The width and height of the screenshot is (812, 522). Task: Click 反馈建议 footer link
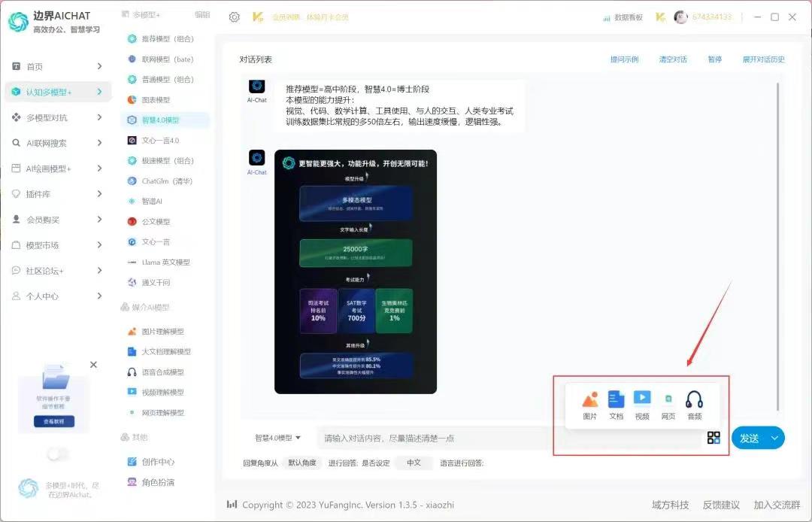pos(721,505)
